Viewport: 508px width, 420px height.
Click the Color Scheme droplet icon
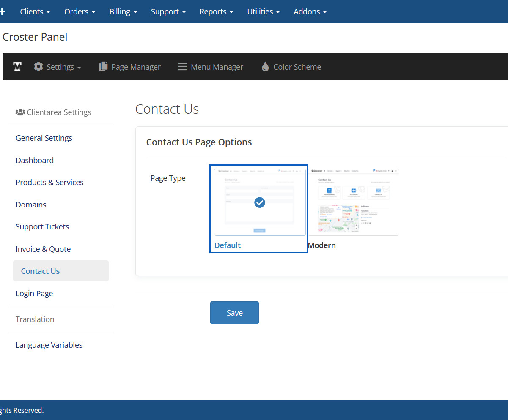pyautogui.click(x=265, y=67)
